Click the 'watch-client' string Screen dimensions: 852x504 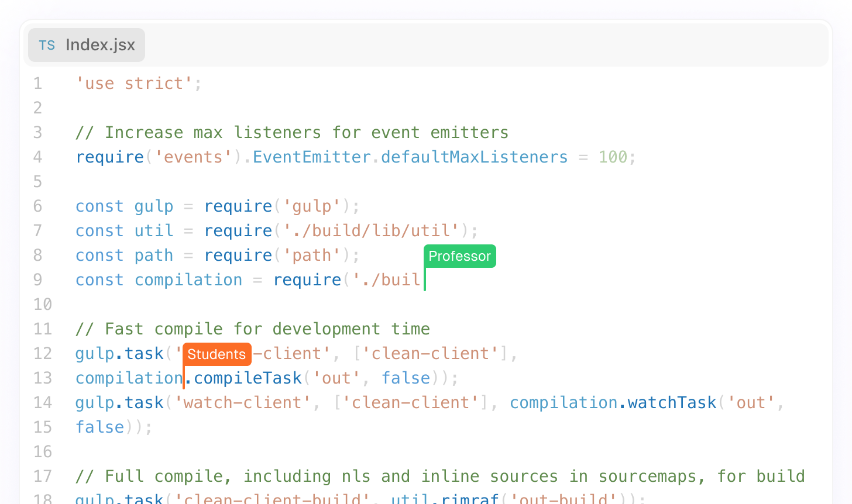[x=242, y=403]
